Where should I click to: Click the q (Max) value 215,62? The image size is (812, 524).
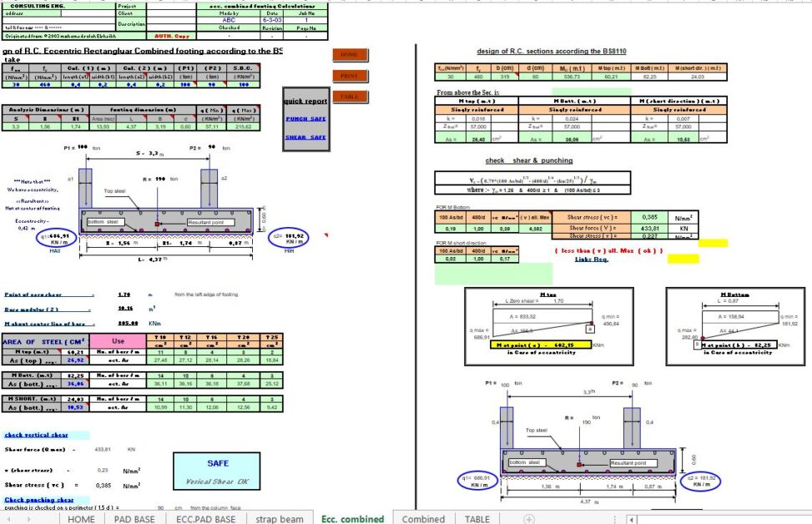[244, 125]
